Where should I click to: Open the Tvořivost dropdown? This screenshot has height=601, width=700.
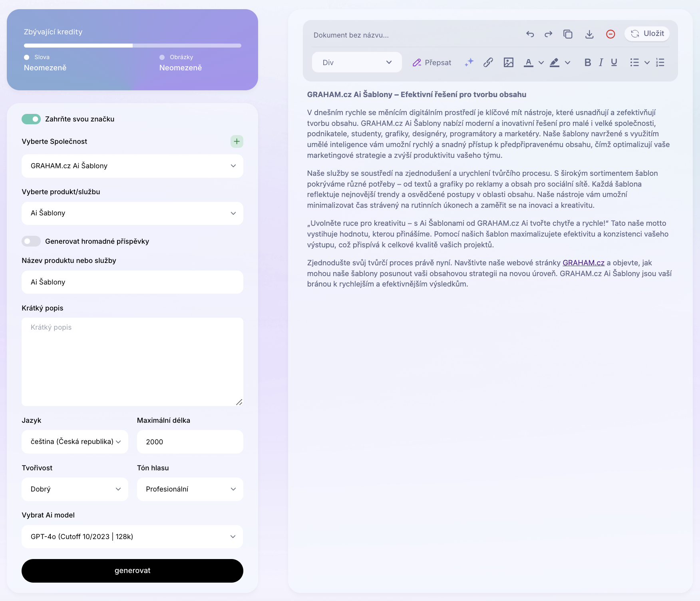75,489
